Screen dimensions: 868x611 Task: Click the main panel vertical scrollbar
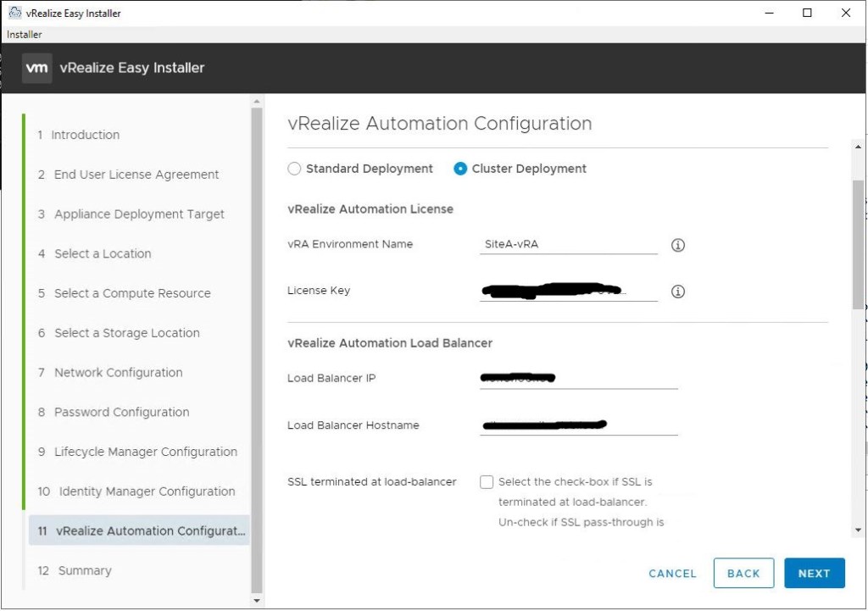click(858, 246)
